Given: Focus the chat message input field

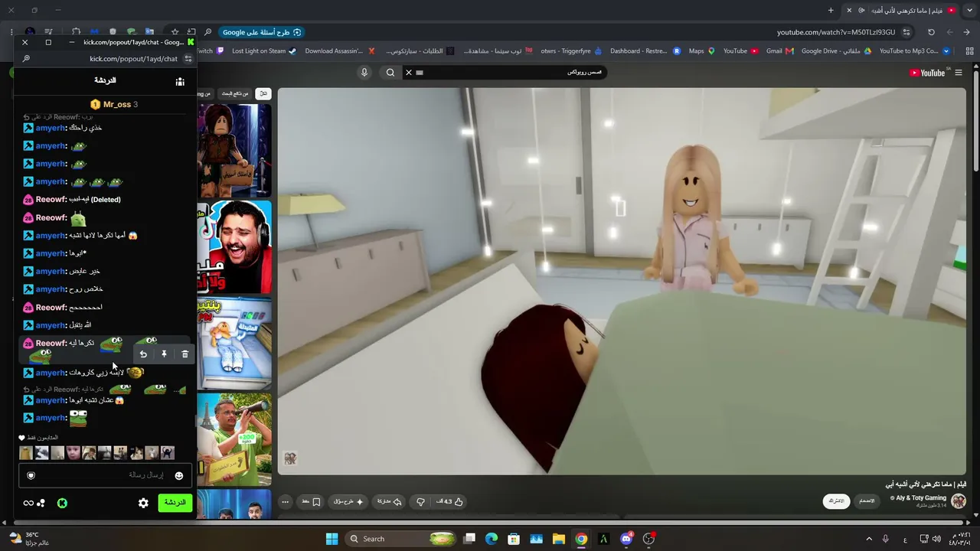Looking at the screenshot, I should tap(105, 475).
